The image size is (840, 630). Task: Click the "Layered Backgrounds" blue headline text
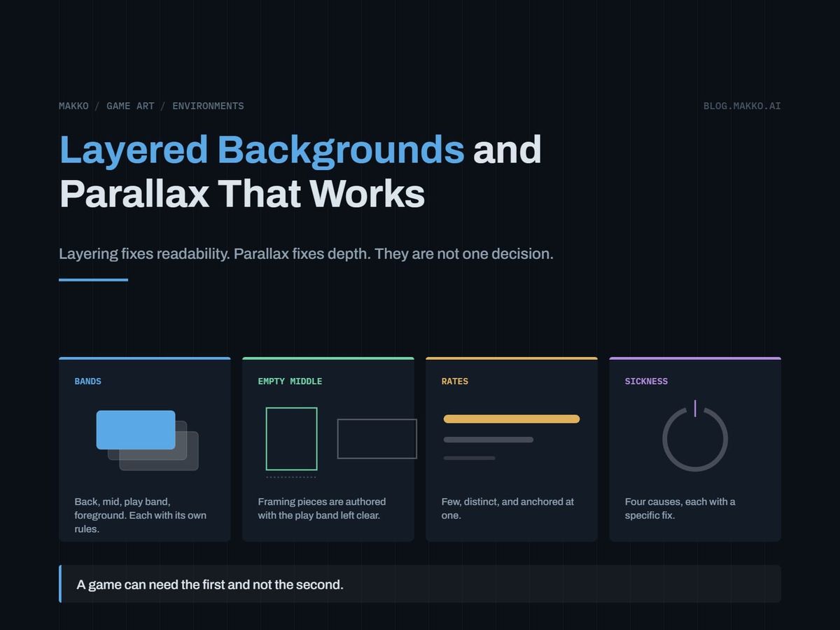tap(262, 150)
